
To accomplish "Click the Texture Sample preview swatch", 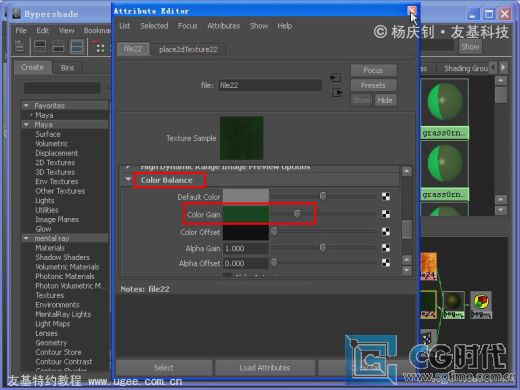I will (x=242, y=138).
